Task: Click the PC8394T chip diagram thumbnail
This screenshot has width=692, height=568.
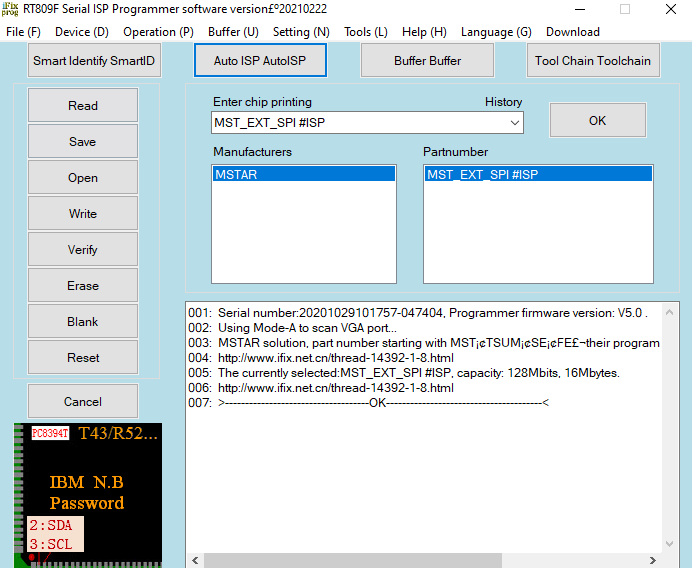Action: tap(88, 495)
